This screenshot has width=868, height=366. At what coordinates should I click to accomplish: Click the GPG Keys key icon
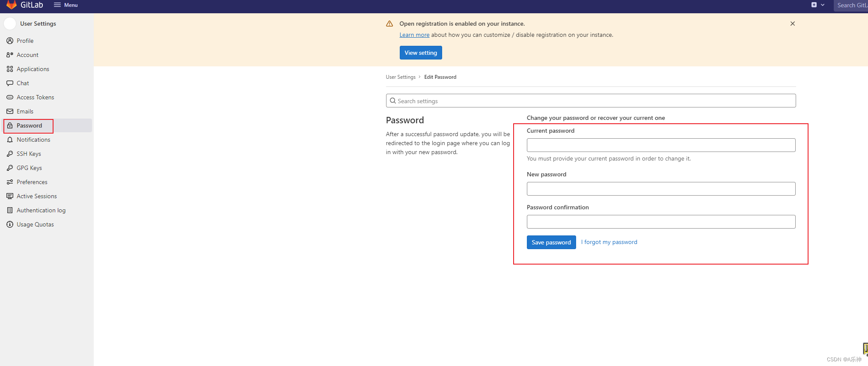tap(10, 168)
